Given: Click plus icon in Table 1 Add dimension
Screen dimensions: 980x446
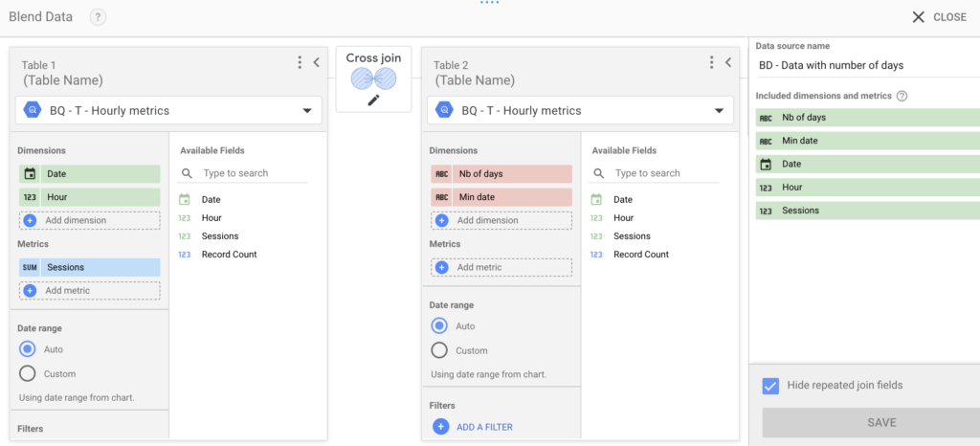Looking at the screenshot, I should [30, 220].
